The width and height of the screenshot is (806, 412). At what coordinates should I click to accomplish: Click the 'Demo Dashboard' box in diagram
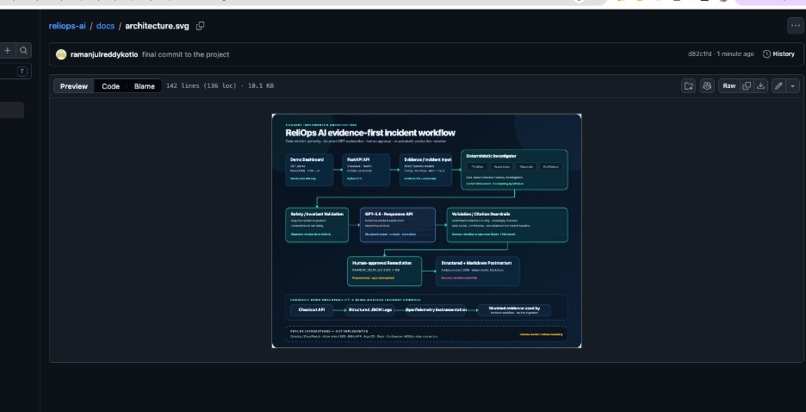(309, 170)
